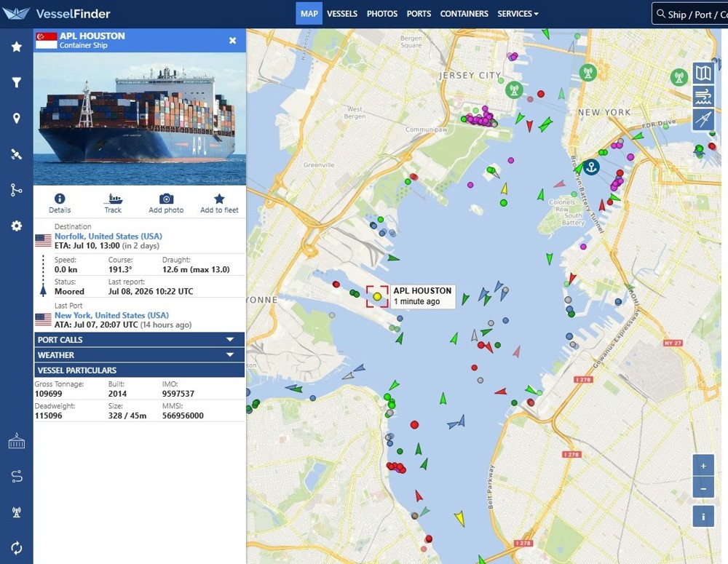Click the Gross Tonnage value 109699
Image resolution: width=728 pixels, height=564 pixels.
[x=48, y=394]
